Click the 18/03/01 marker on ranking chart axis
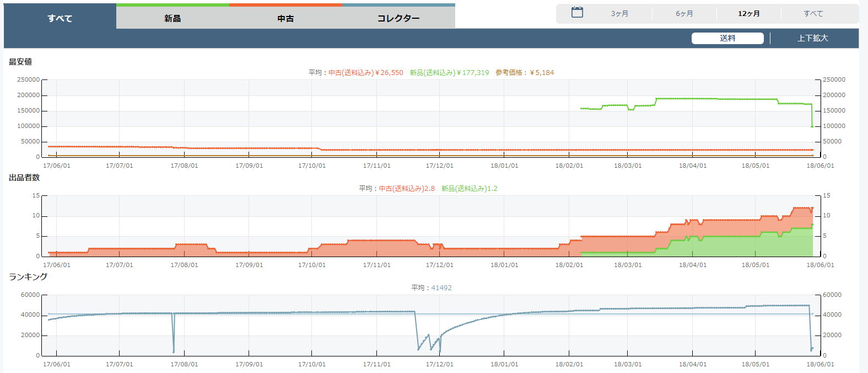Screen dimensions: 868x373 pos(628,364)
